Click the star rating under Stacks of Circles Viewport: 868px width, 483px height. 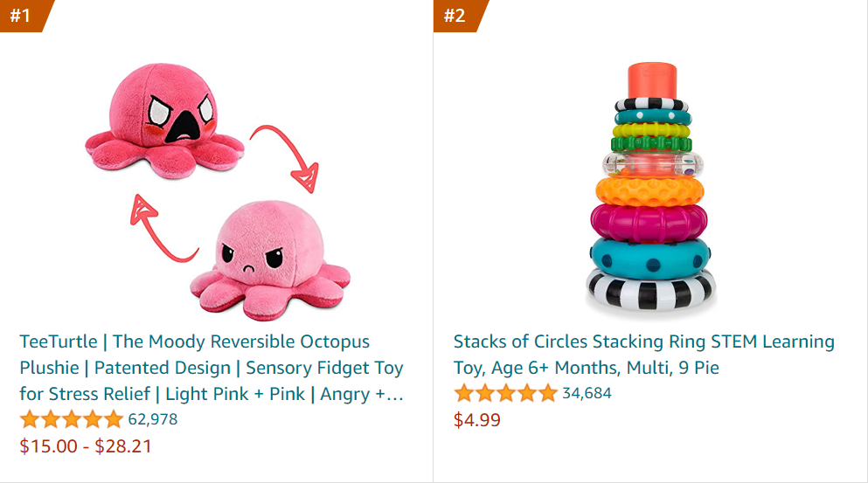(505, 393)
